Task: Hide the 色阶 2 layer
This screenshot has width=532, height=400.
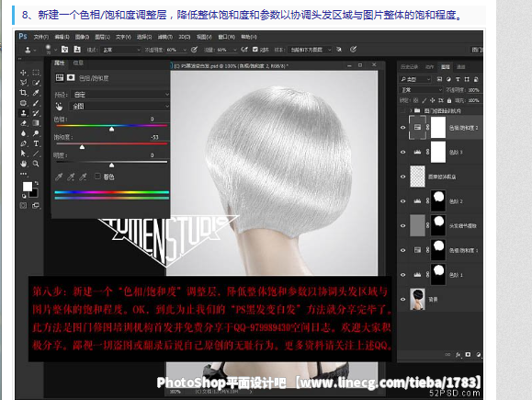Action: click(403, 201)
